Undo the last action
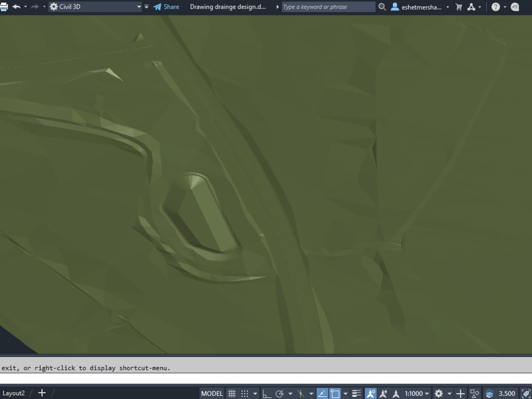Screen dimensions: 532x399 (16, 7)
